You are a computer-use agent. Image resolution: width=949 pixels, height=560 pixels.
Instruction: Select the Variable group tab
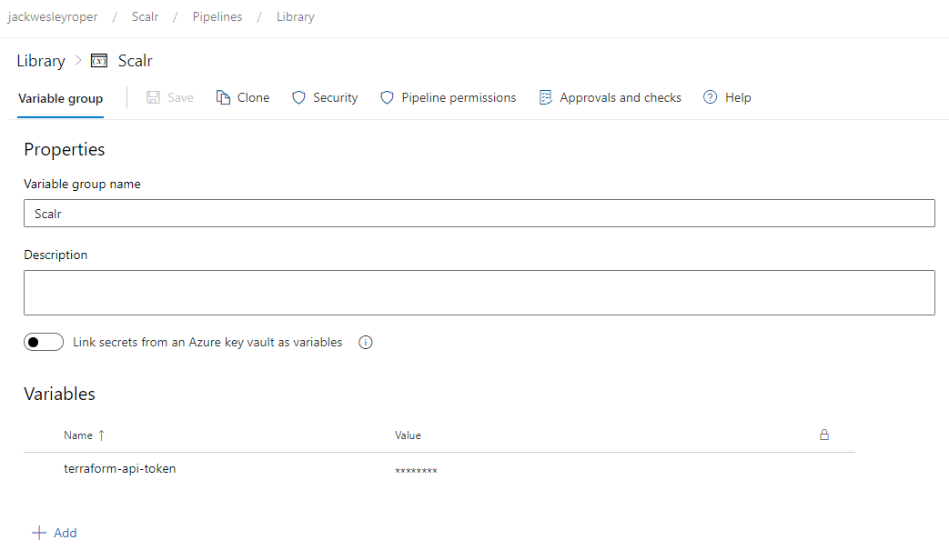pyautogui.click(x=61, y=98)
